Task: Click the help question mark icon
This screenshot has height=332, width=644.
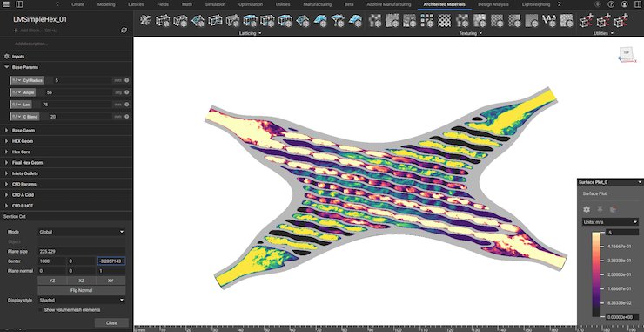Action: [x=611, y=4]
